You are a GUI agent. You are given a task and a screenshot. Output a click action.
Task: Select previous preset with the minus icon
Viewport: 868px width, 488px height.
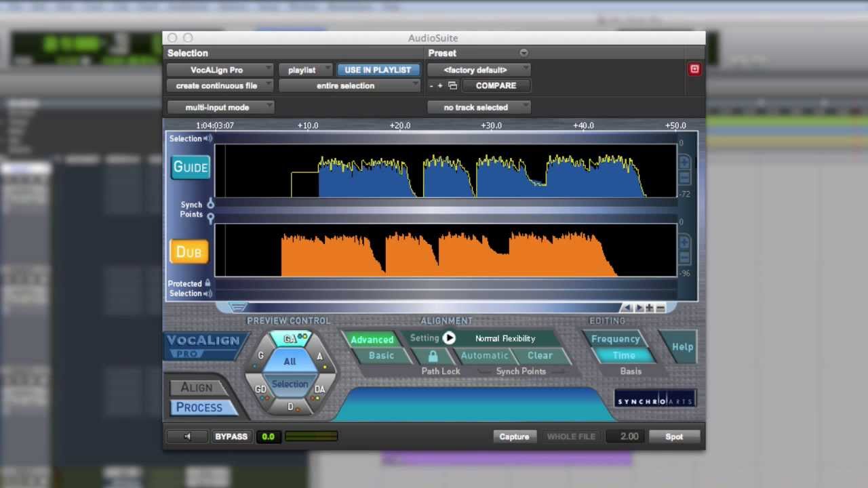[431, 86]
